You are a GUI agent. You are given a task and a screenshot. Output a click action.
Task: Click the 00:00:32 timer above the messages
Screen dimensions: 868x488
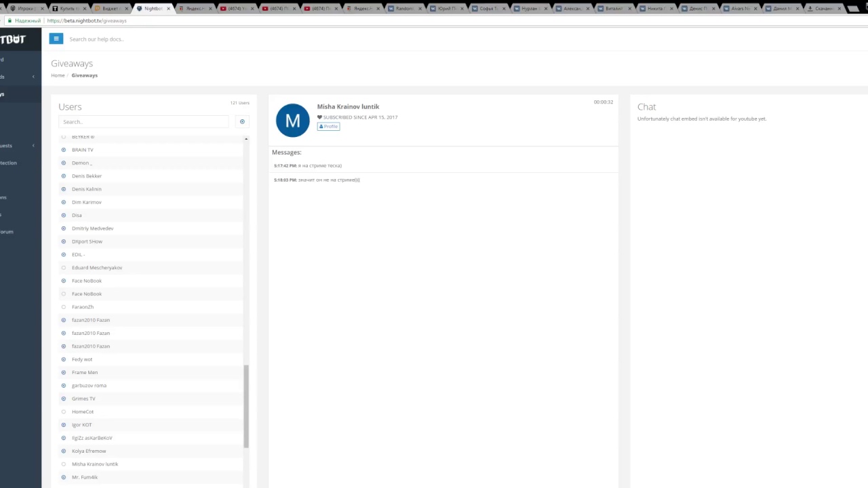603,102
